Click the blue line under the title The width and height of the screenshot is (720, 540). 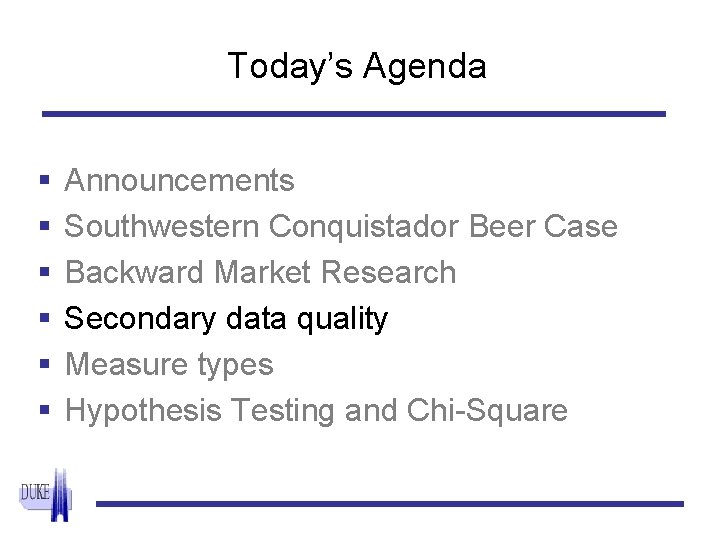[x=354, y=114]
